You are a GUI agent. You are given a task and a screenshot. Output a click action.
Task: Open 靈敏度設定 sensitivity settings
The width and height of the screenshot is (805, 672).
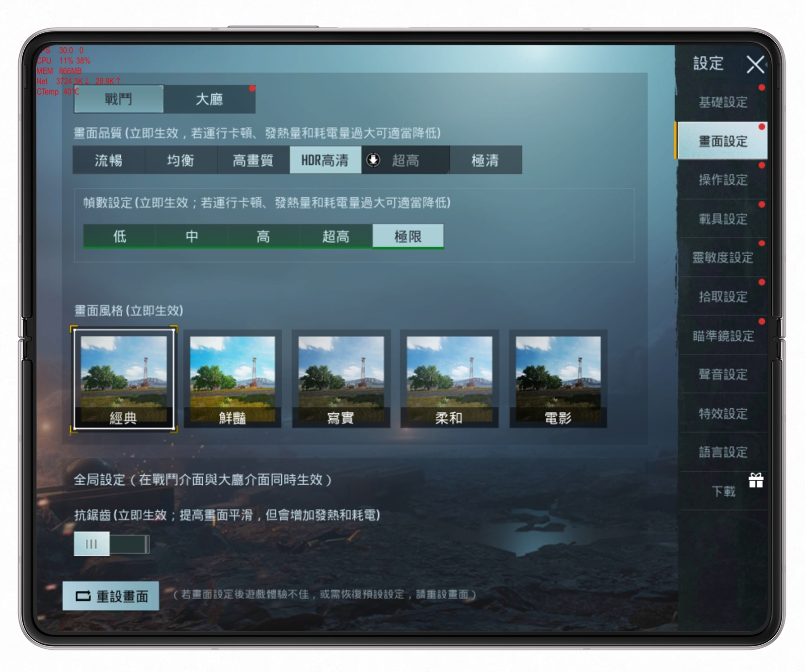coord(722,258)
